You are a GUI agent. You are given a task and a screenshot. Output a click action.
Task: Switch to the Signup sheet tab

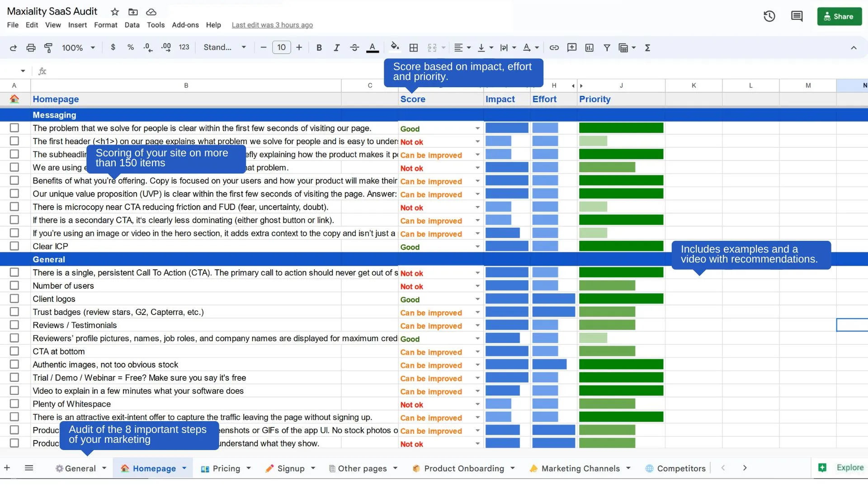pos(290,468)
